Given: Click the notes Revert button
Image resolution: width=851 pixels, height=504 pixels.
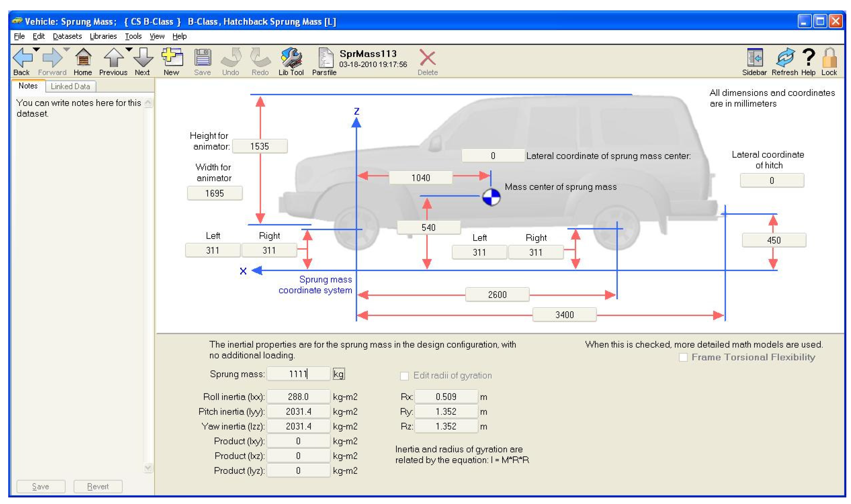Looking at the screenshot, I should (98, 486).
